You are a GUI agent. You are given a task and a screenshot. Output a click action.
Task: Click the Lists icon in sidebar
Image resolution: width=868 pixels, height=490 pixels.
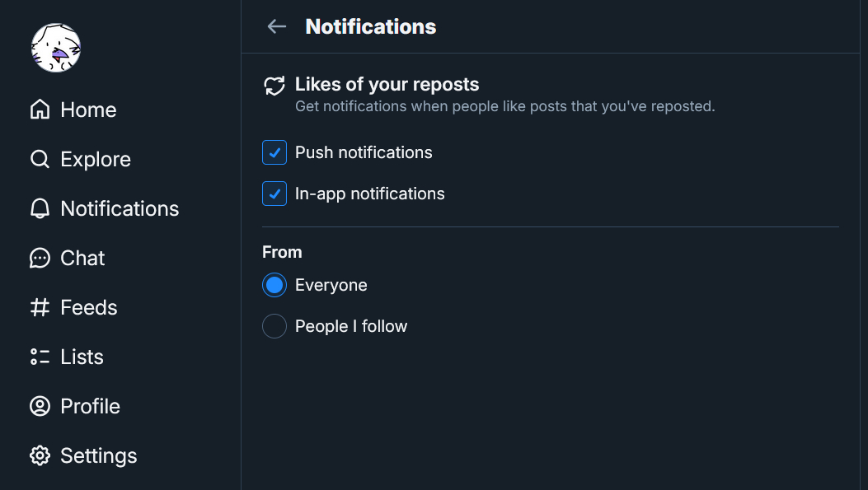40,357
